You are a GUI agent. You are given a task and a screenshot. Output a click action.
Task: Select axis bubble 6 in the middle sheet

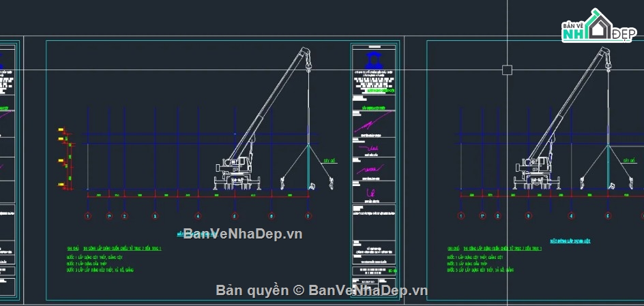click(x=271, y=216)
